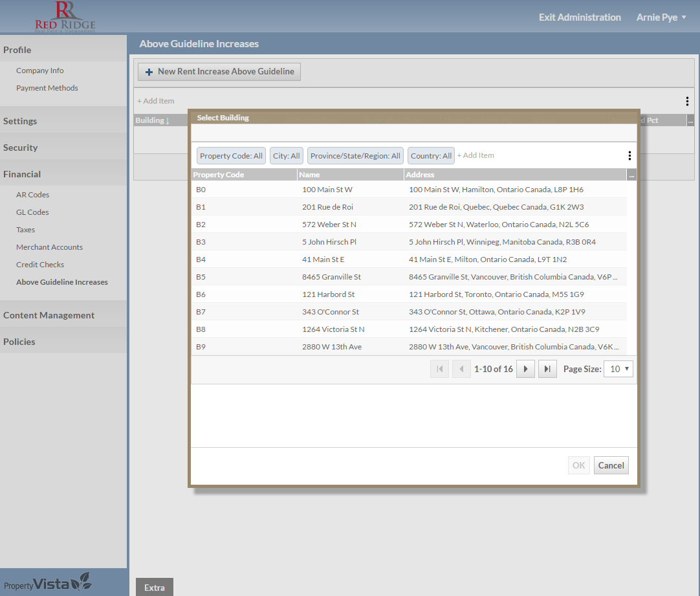
Task: Click the Property Vista footer logo
Action: 47,583
